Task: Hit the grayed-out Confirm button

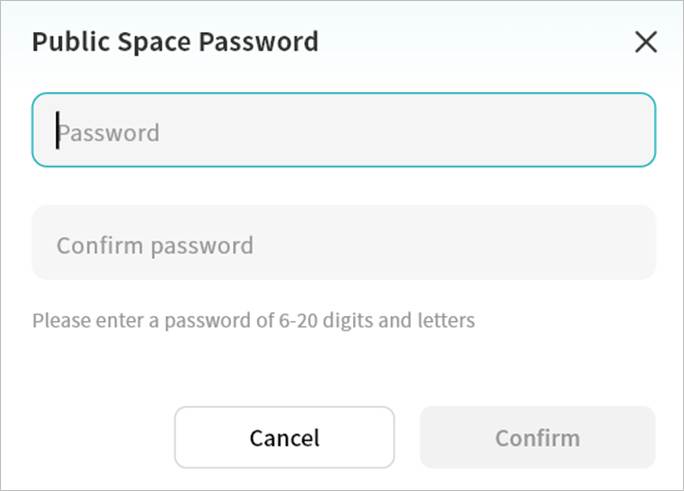Action: click(x=537, y=437)
